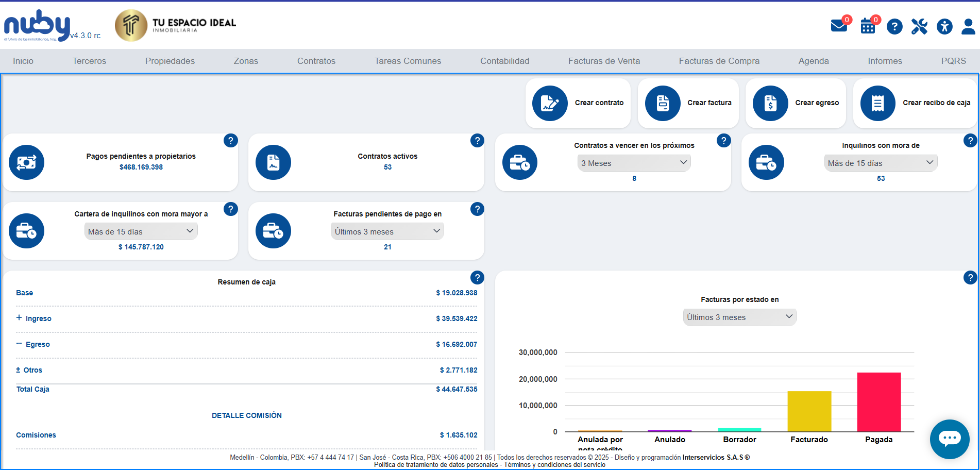Click the red Pagada bar in chart

878,402
